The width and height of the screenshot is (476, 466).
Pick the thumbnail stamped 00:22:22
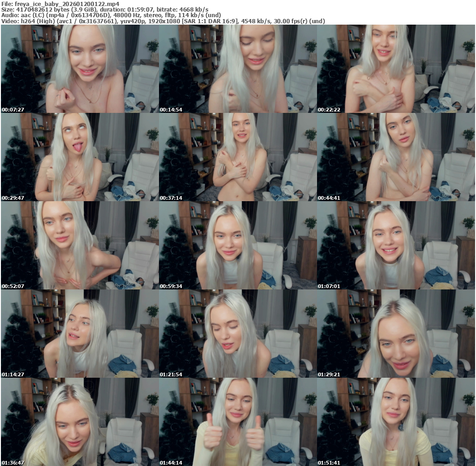point(396,69)
